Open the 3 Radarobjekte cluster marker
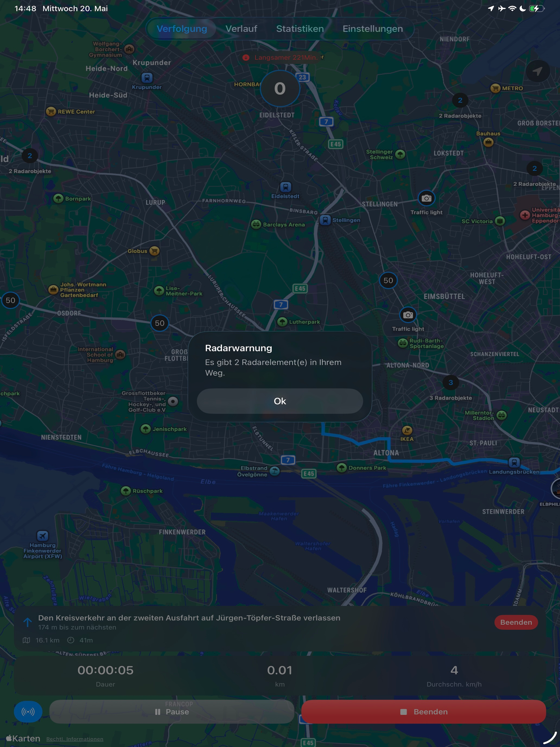This screenshot has height=747, width=560. tap(451, 382)
